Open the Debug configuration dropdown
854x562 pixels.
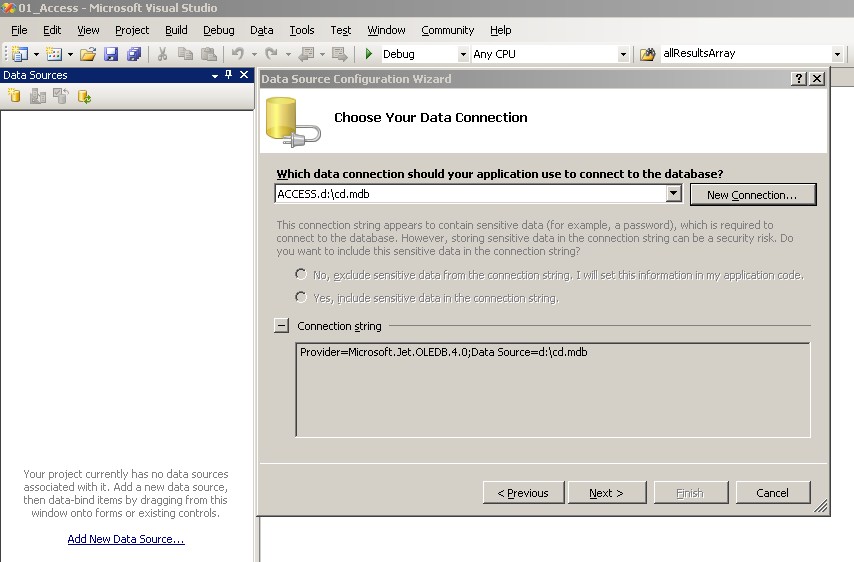click(x=463, y=54)
